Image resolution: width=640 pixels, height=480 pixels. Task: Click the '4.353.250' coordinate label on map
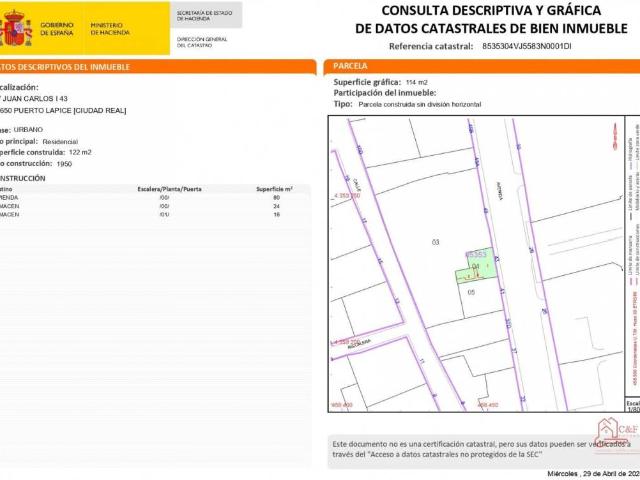[347, 196]
